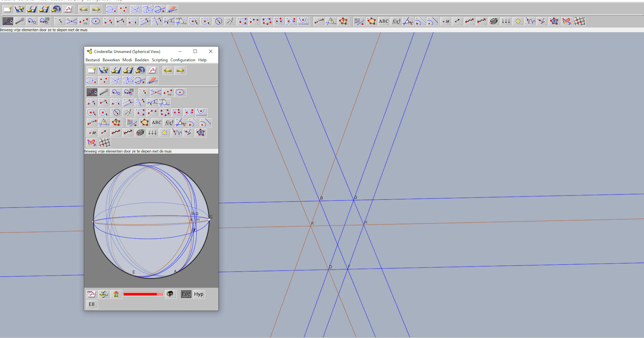The width and height of the screenshot is (644, 338).
Task: Click the home reset view icon
Action: pyautogui.click(x=116, y=294)
